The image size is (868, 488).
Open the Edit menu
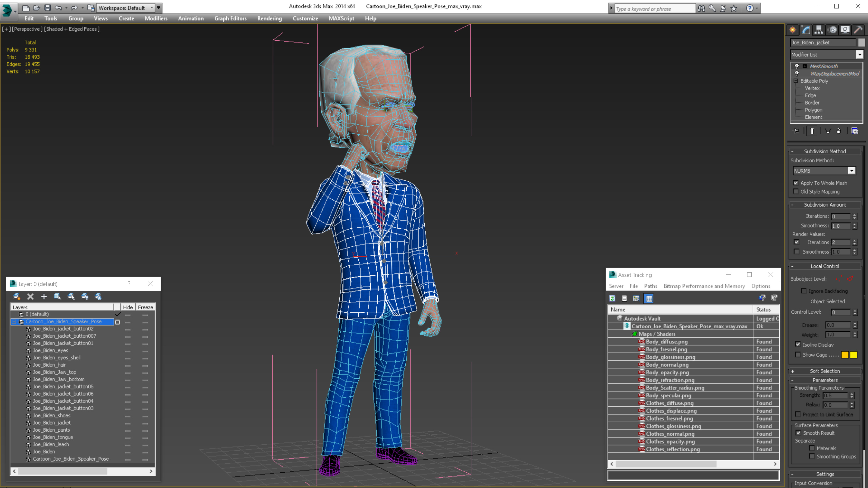[29, 18]
